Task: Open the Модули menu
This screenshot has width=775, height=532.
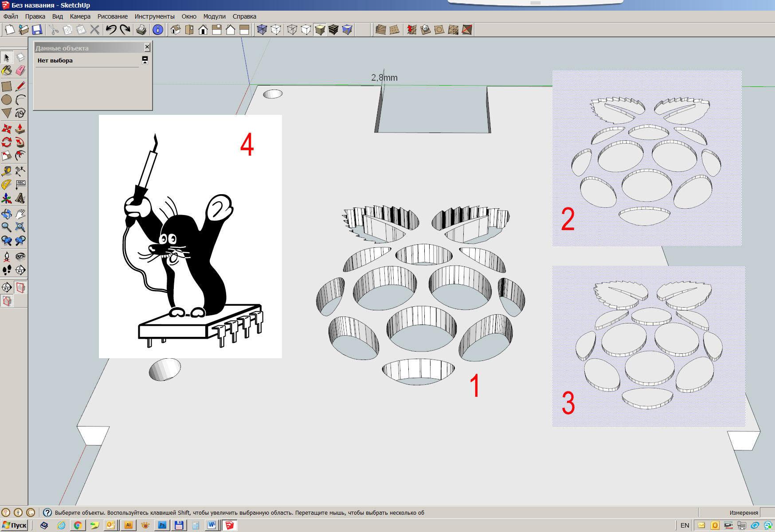Action: click(x=215, y=16)
